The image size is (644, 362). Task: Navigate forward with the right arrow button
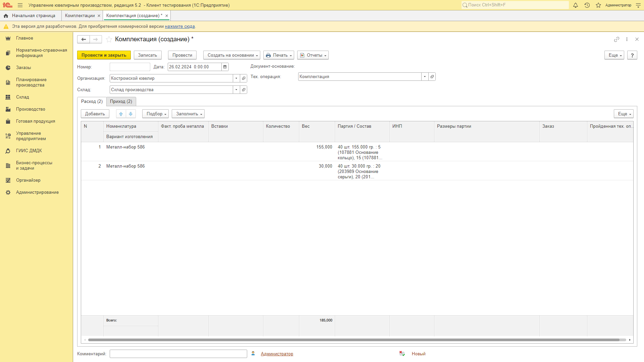coord(96,39)
